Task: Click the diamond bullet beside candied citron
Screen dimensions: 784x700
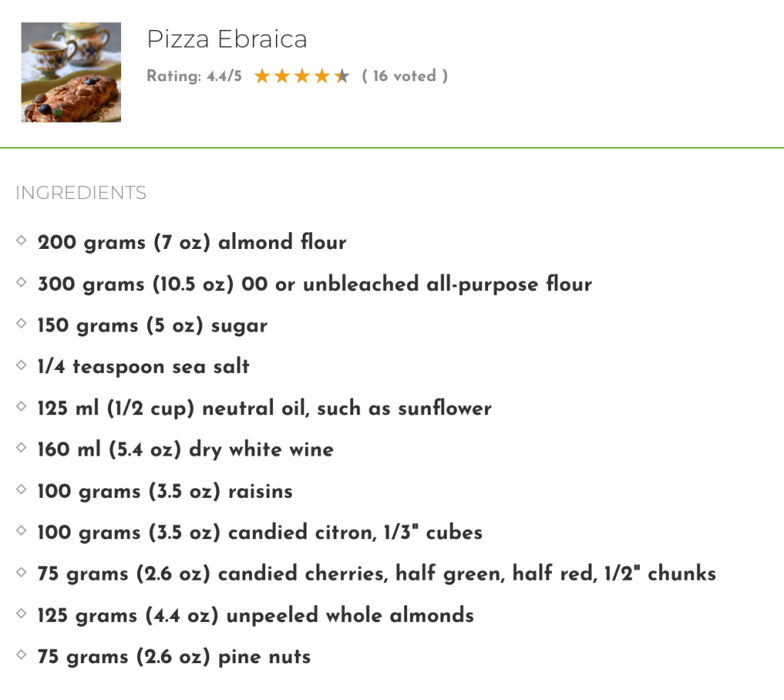Action: pos(21,531)
